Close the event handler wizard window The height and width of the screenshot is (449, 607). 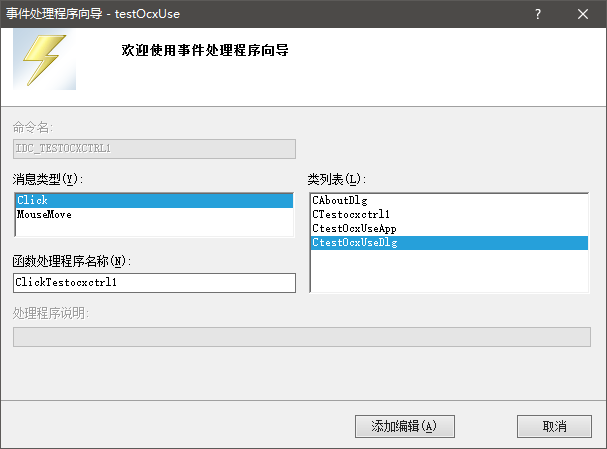[x=584, y=14]
